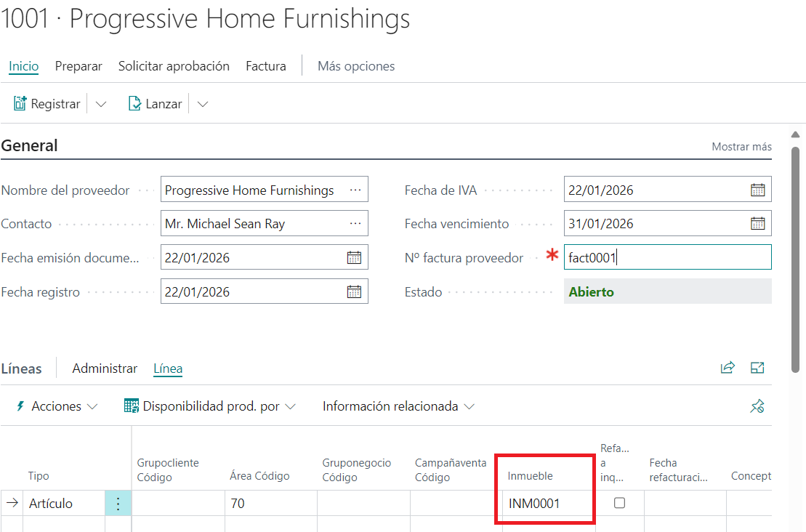This screenshot has width=806, height=532.
Task: Expand the Lanzar dropdown arrow
Action: click(203, 105)
